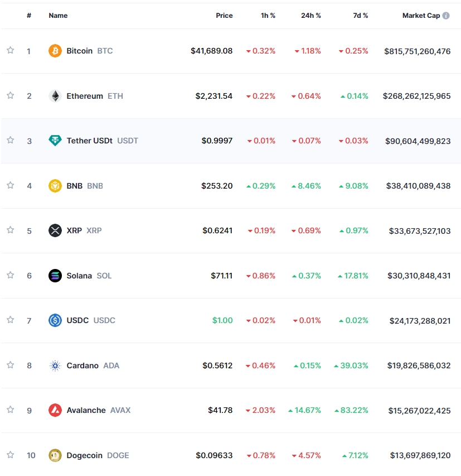Click the Avalanche logo icon
Viewport: 461px width, 476px height.
pyautogui.click(x=55, y=410)
